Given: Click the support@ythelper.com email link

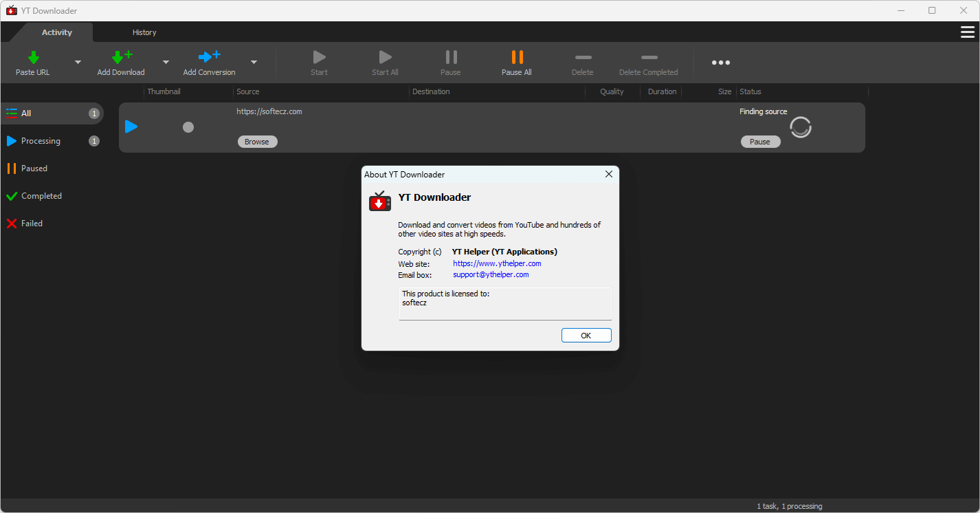Looking at the screenshot, I should coord(491,274).
